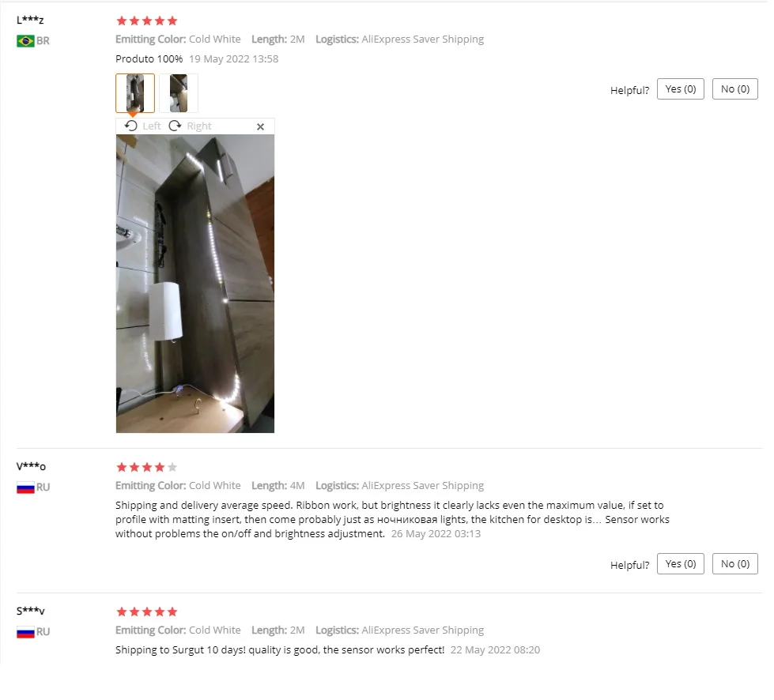Click the Russia flag beside S***v
The width and height of the screenshot is (774, 700).
click(x=25, y=632)
